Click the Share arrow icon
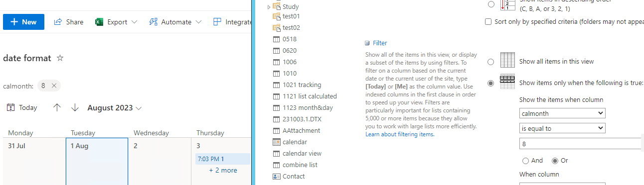This screenshot has width=644, height=185. point(58,22)
